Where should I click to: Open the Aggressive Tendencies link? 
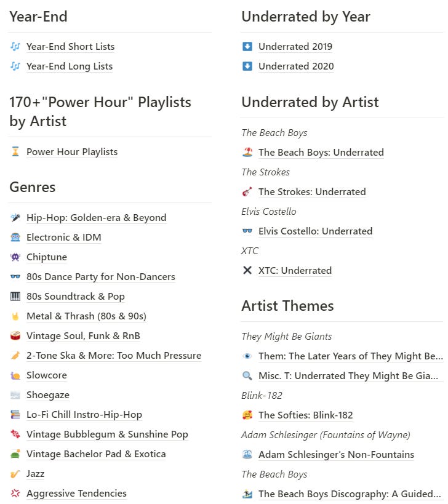point(76,494)
